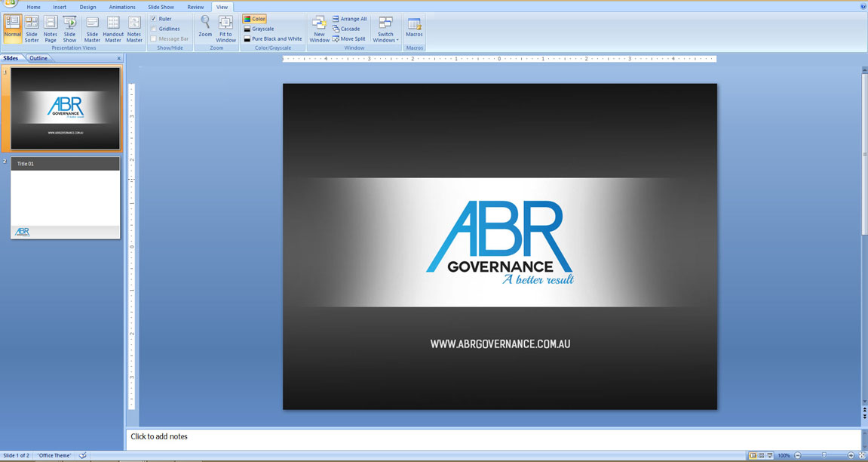This screenshot has height=462, width=868.
Task: Switch to Notes Page view
Action: pyautogui.click(x=51, y=29)
